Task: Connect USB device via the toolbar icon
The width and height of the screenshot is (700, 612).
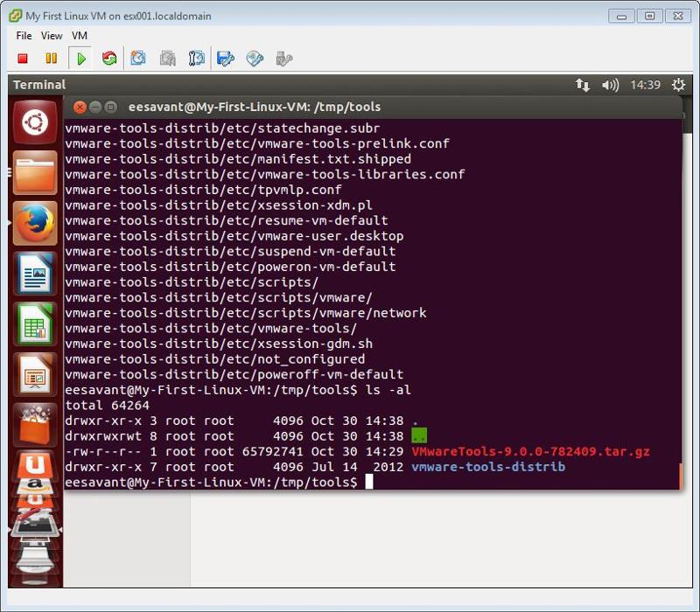Action: pyautogui.click(x=283, y=59)
